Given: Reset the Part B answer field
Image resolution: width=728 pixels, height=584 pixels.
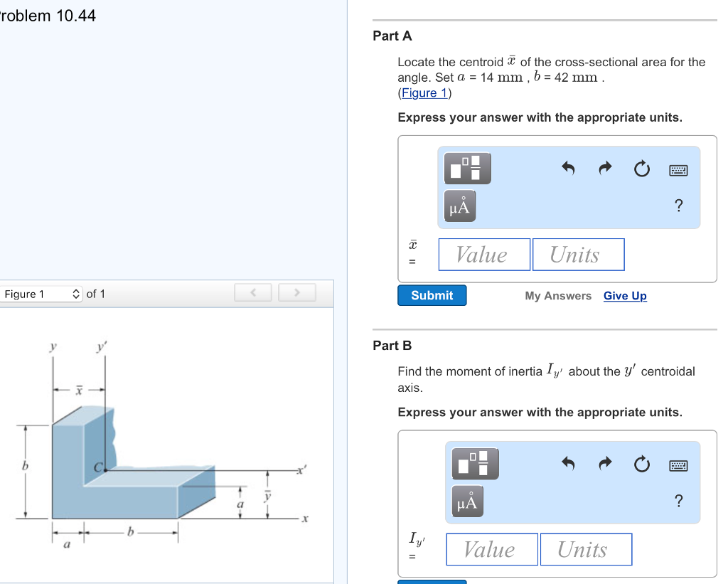Looking at the screenshot, I should coord(641,464).
